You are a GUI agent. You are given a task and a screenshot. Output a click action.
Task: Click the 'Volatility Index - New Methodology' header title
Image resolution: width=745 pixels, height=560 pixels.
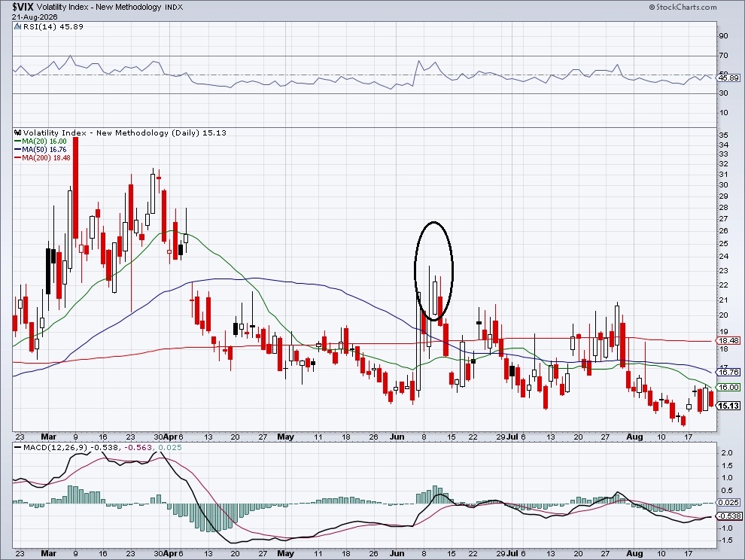click(99, 7)
